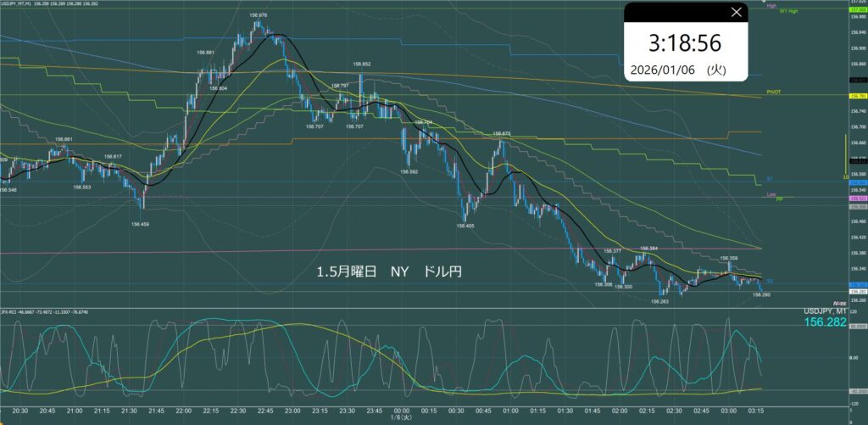Viewport: 868px width, 425px height.
Task: Click the price label 156.617
Action: [x=113, y=156]
